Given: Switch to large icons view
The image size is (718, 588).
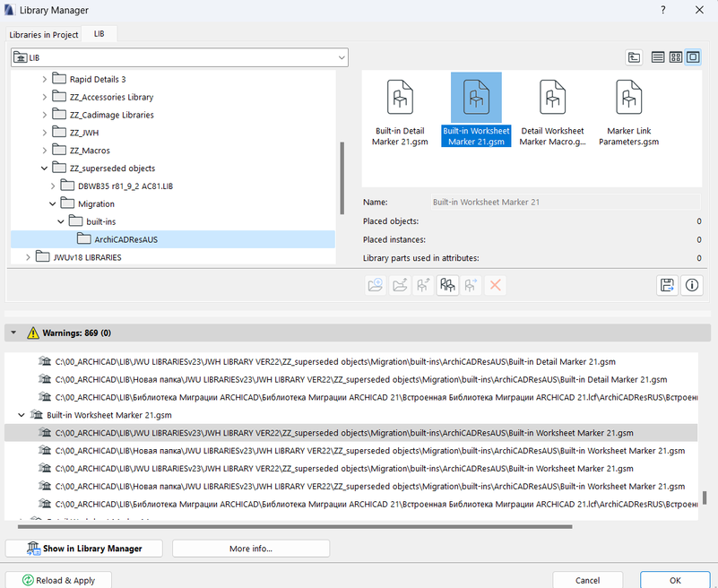Looking at the screenshot, I should point(693,57).
